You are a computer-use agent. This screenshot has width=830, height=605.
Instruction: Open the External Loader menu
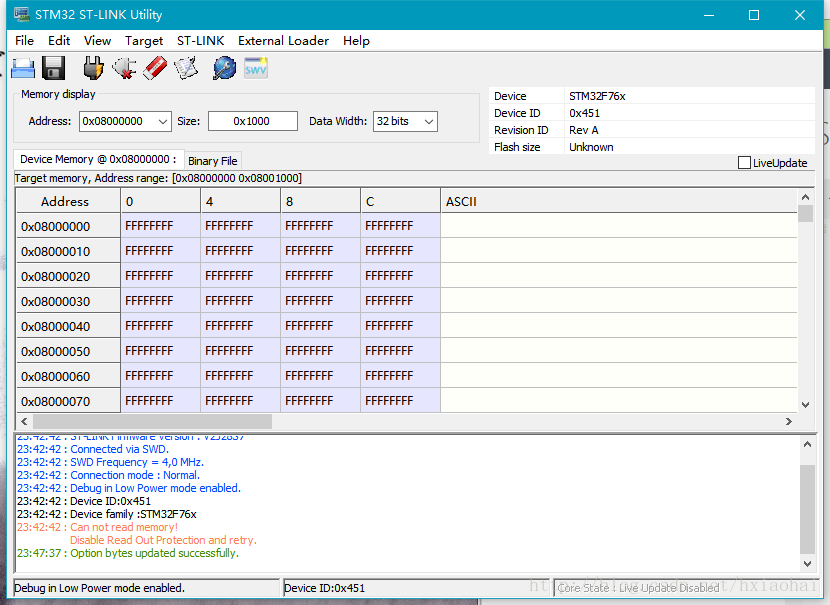point(283,41)
